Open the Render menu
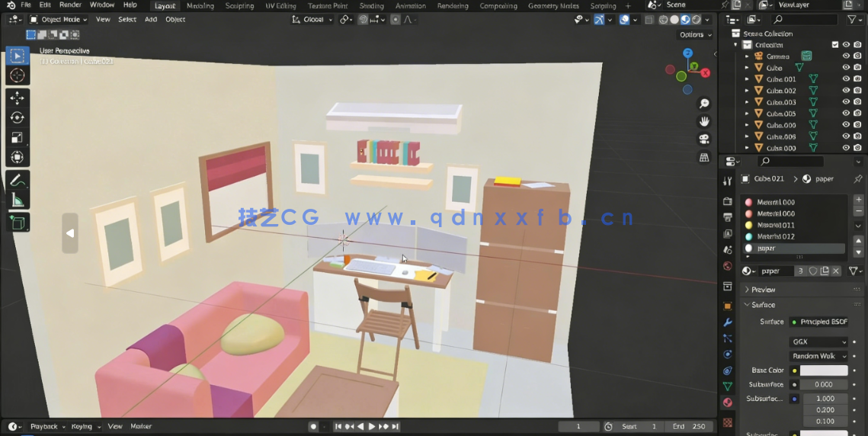The image size is (868, 436). (70, 5)
